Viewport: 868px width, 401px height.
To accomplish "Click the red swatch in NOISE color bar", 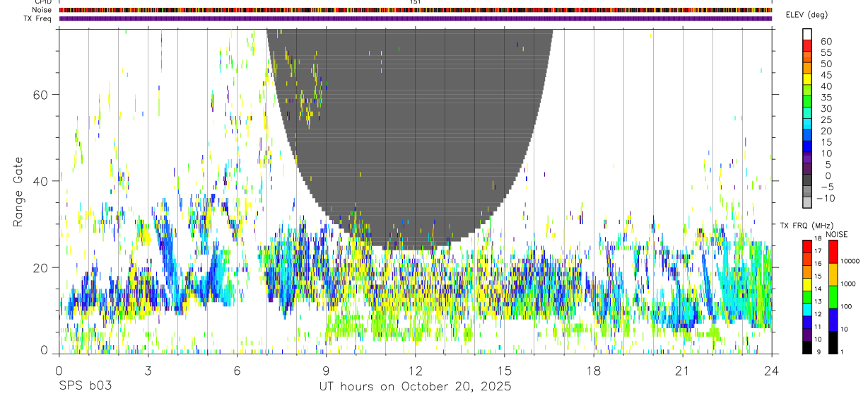I will (x=833, y=251).
